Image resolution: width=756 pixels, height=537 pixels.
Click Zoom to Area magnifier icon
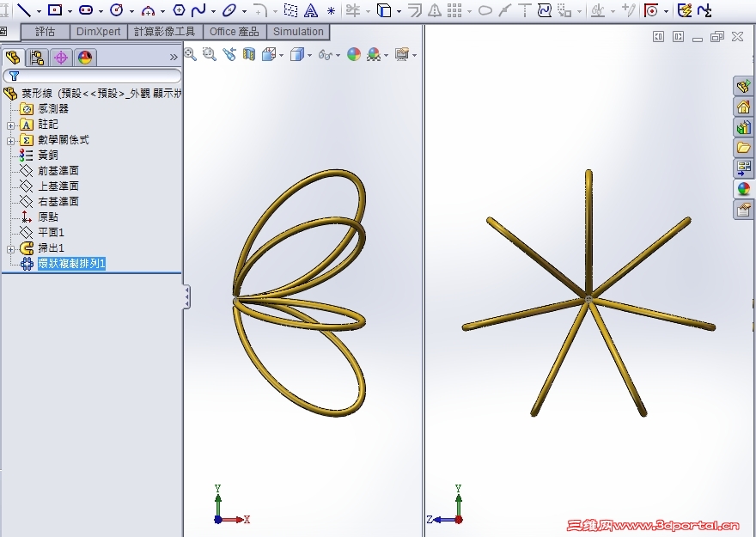(x=210, y=54)
